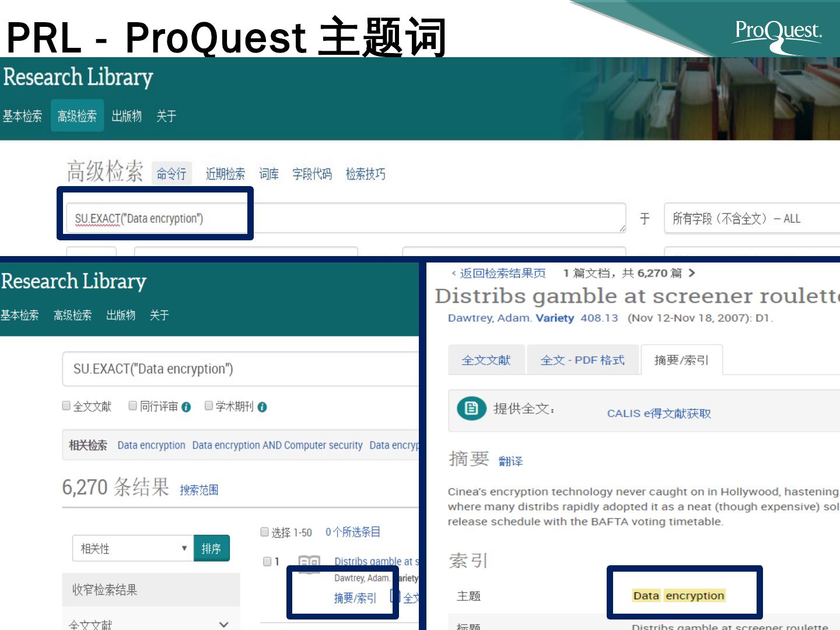The image size is (840, 630).
Task: Click the 搜索范围 link next to 6,270 条结果
Action: 199,489
